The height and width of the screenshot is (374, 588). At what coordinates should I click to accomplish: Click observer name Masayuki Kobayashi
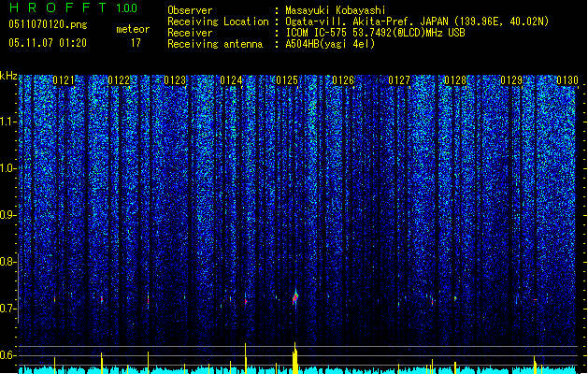coord(336,10)
